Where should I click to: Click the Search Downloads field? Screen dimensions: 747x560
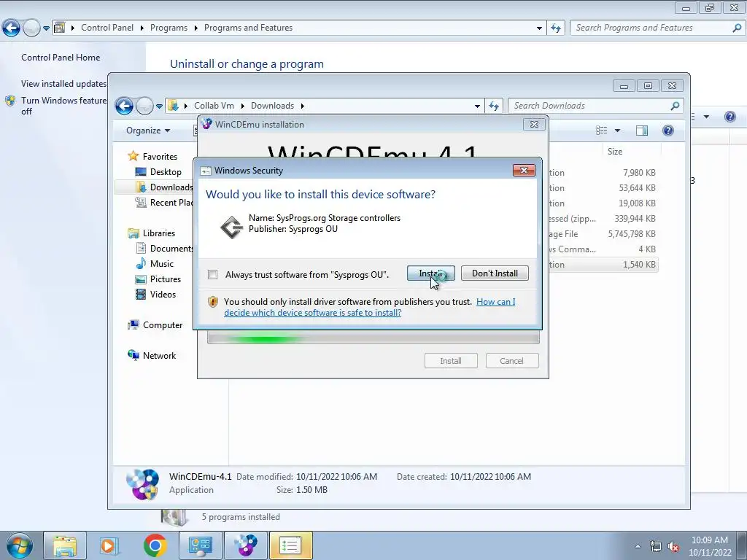[x=595, y=106]
